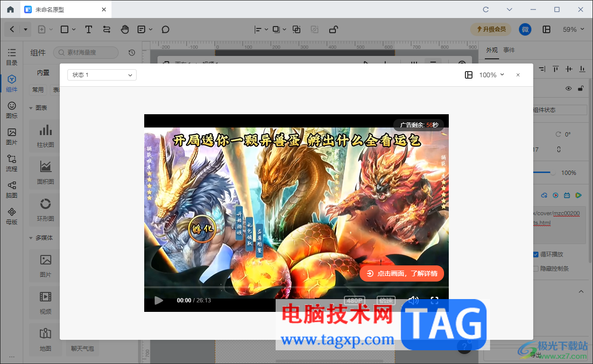Viewport: 593px width, 364px height.
Task: Click 升级会员 upgrade membership button
Action: 491,29
